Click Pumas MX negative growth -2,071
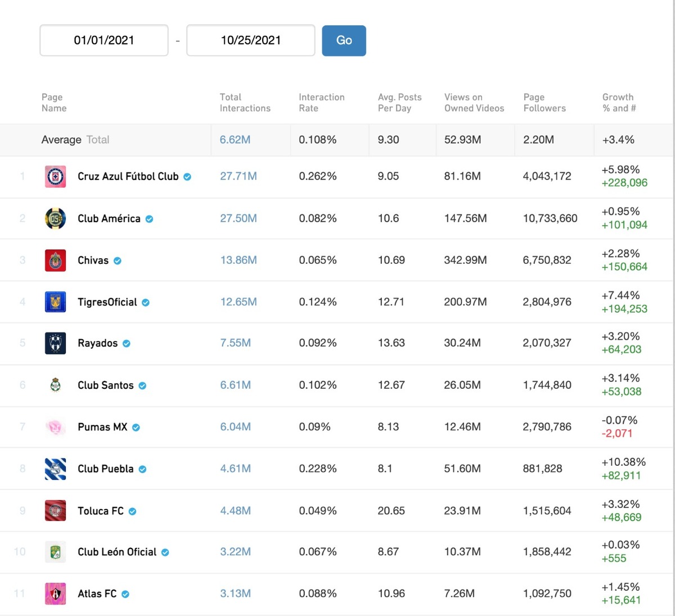 point(617,434)
